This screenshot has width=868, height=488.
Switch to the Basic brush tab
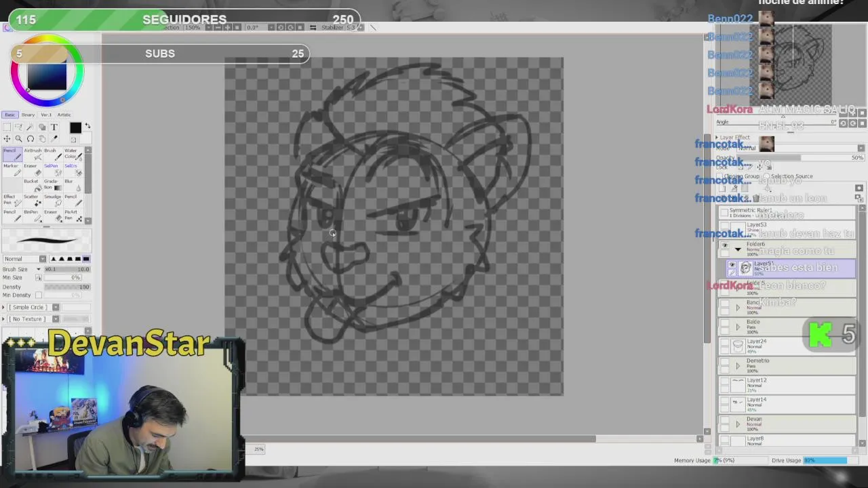click(9, 115)
